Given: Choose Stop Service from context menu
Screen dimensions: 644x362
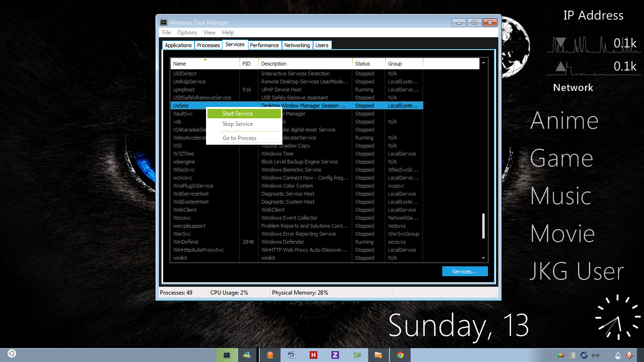Looking at the screenshot, I should pos(244,124).
